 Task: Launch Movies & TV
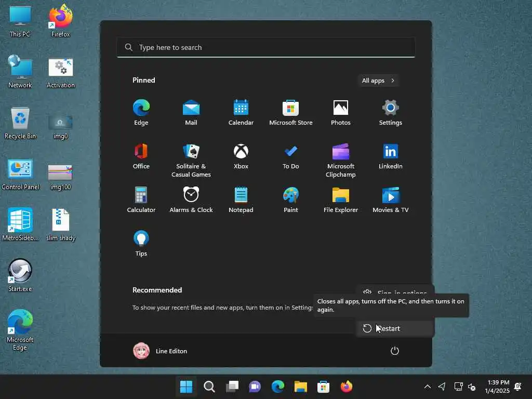click(x=391, y=200)
